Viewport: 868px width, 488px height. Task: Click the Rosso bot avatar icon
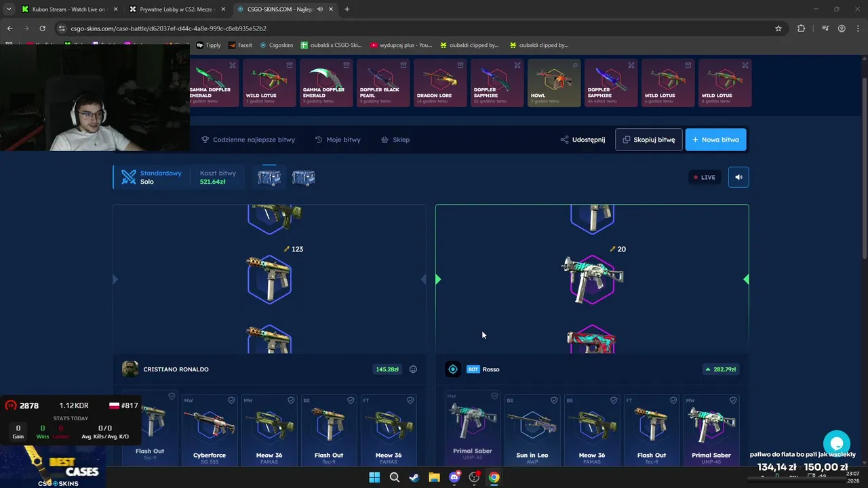click(x=453, y=369)
